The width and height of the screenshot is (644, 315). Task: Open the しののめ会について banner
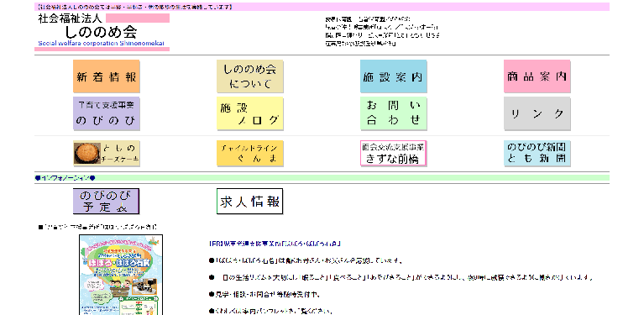249,76
